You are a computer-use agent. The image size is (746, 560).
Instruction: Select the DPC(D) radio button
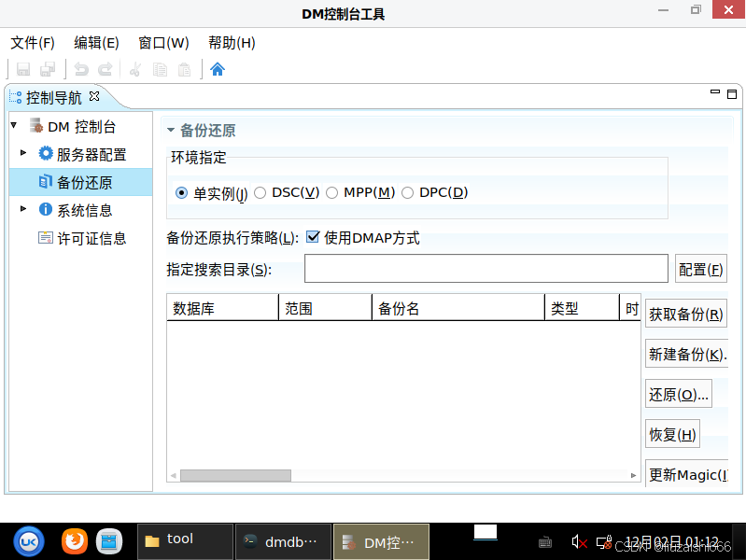coord(408,192)
